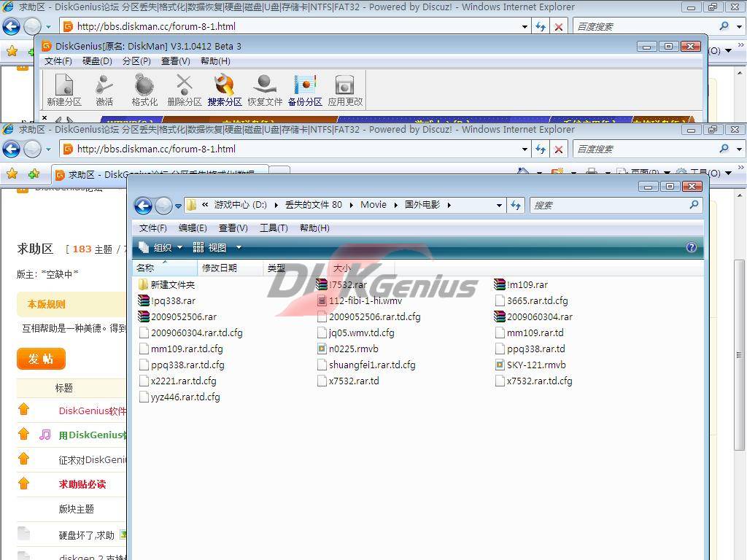
Task: Select the !pq338.rar archive icon
Action: coord(144,301)
